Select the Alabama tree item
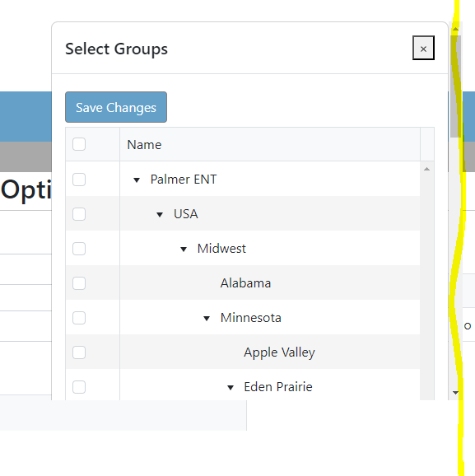Image resolution: width=475 pixels, height=476 pixels. pyautogui.click(x=245, y=283)
